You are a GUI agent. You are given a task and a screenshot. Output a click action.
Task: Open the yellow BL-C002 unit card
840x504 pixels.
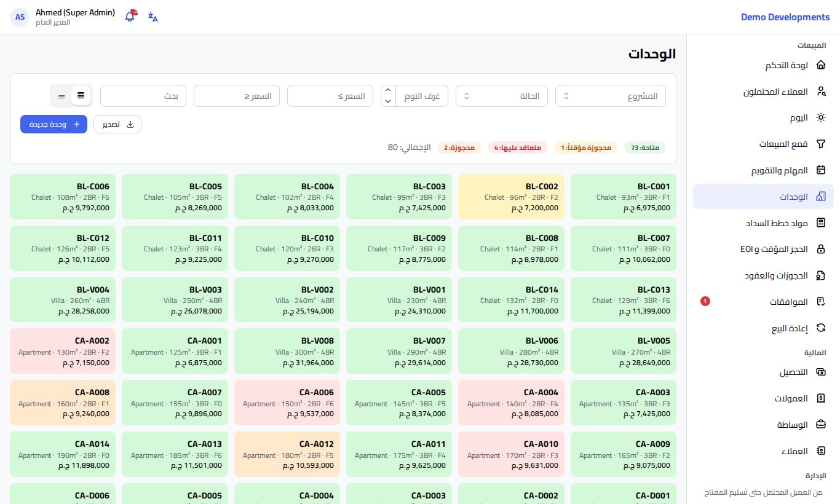pos(511,197)
